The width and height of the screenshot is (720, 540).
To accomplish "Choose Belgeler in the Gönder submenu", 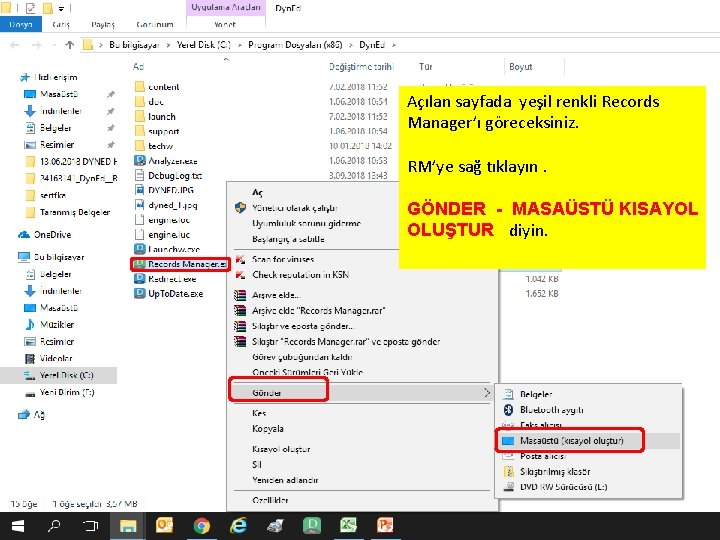I will (x=536, y=394).
